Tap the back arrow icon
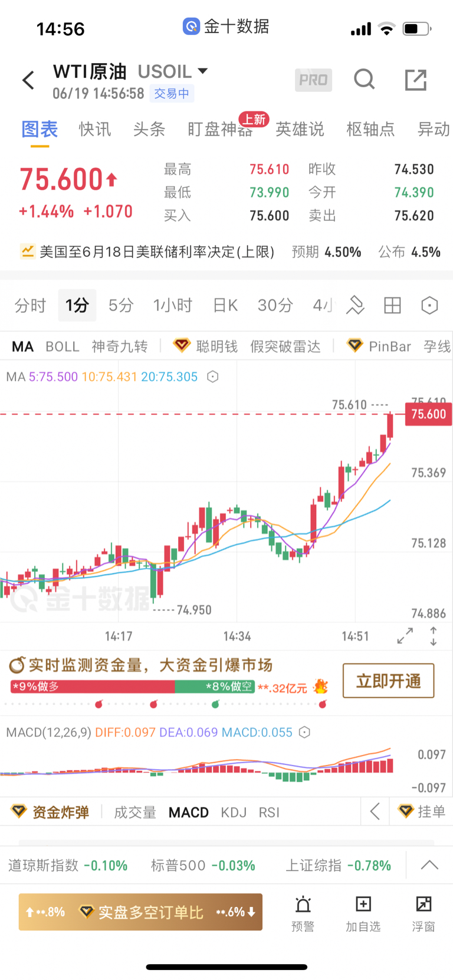453x980 pixels. click(28, 80)
